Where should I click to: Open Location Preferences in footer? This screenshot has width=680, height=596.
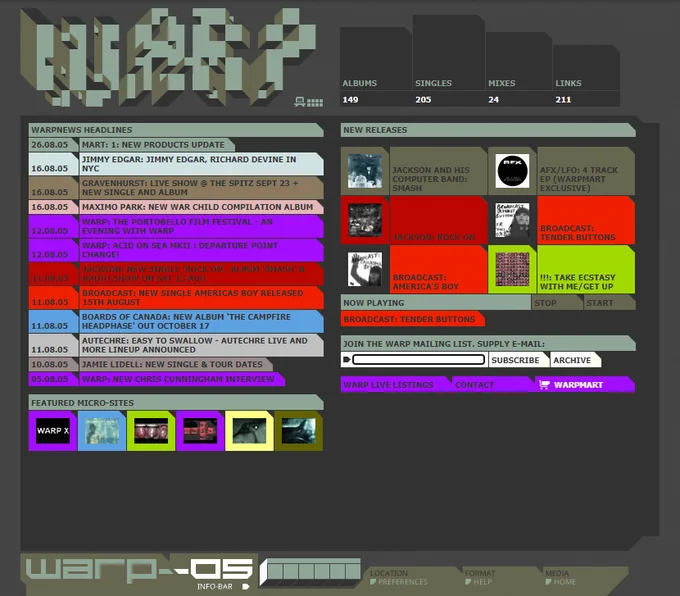[399, 577]
